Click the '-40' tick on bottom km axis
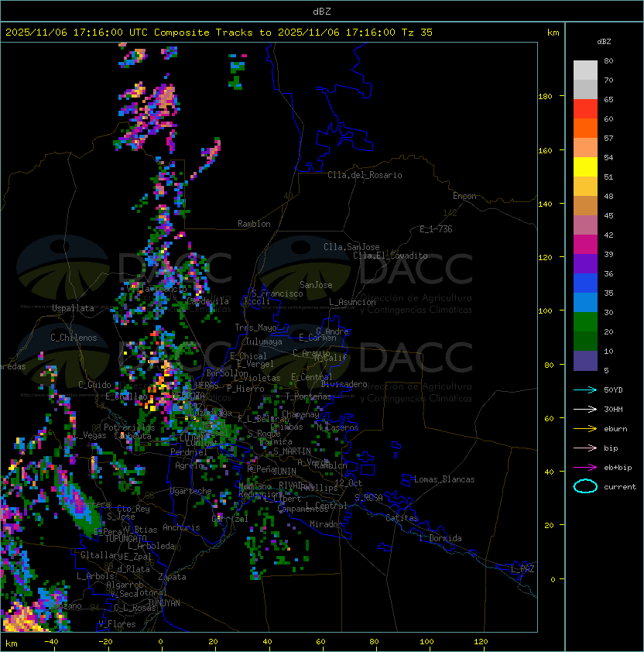Screen dimensions: 644x652 click(x=51, y=642)
